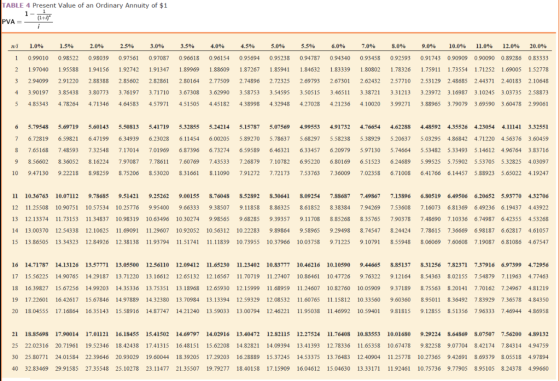Click the value 4.32948
Viewport: 560px width, 381px height.
(280, 104)
